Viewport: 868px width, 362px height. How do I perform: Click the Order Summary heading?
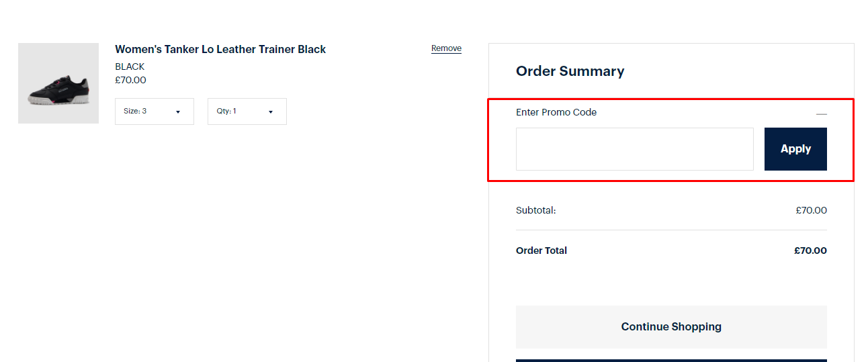pos(570,71)
